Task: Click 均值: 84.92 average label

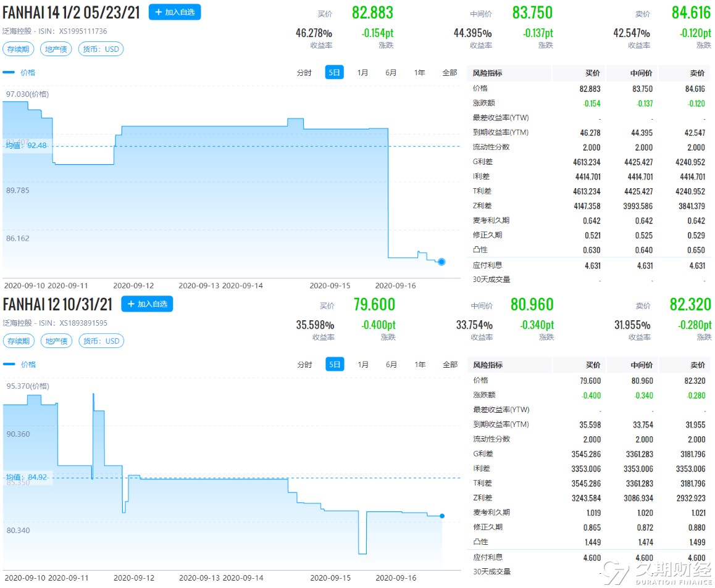Action: point(27,477)
